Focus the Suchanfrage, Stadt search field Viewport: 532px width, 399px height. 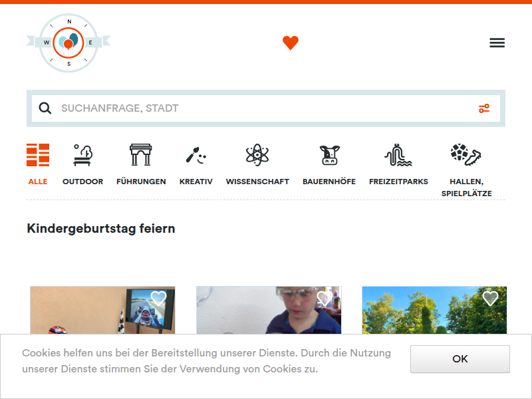point(266,108)
